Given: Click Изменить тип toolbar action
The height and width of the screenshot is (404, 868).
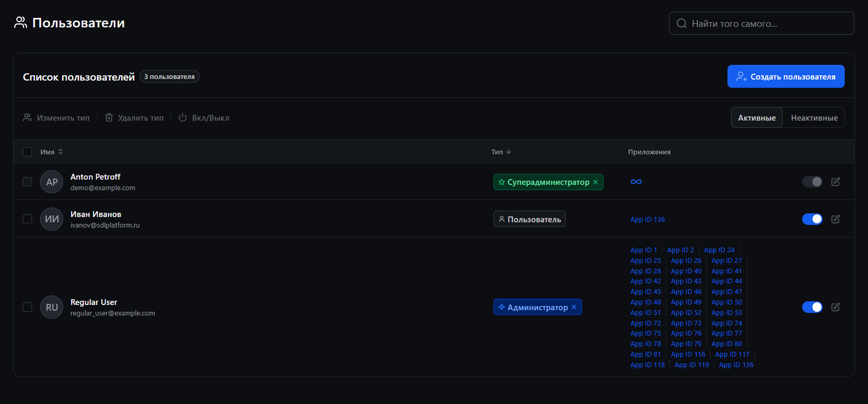Looking at the screenshot, I should [56, 118].
